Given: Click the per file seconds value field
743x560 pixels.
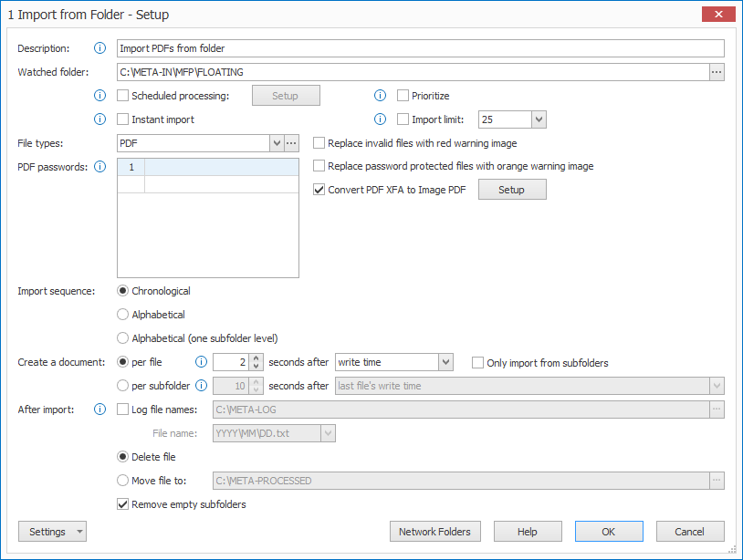Looking at the screenshot, I should pyautogui.click(x=231, y=362).
